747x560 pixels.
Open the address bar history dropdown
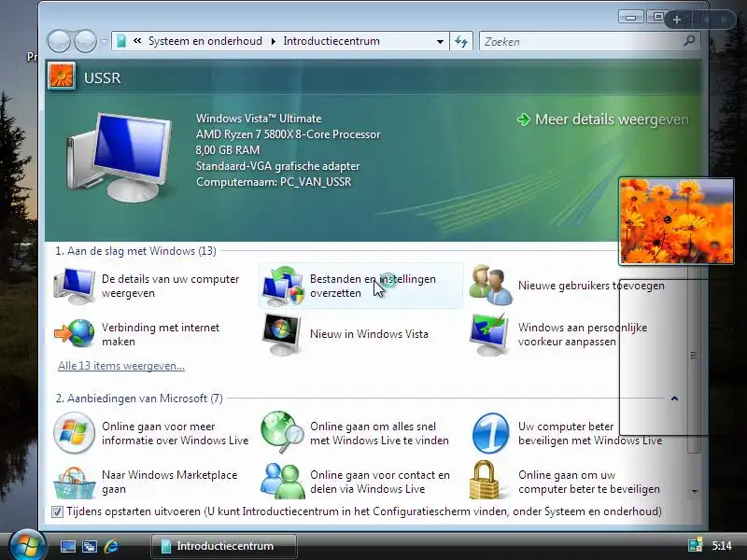click(x=440, y=41)
